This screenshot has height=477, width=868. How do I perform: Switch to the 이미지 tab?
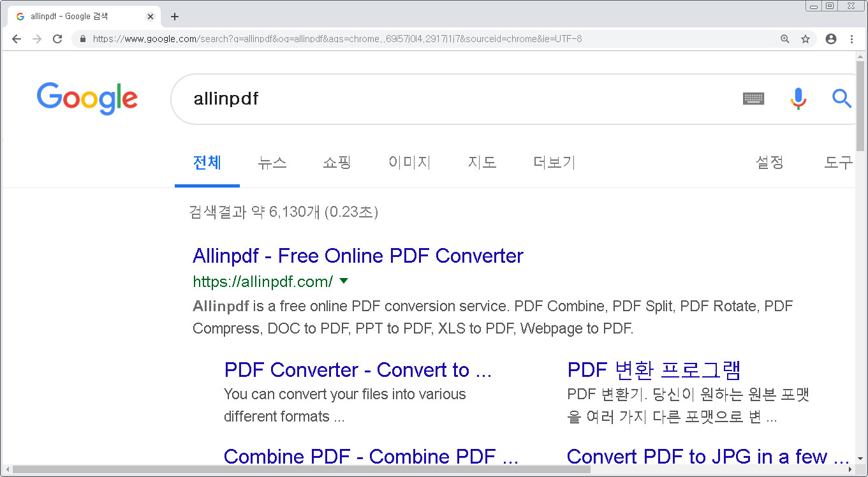click(409, 163)
